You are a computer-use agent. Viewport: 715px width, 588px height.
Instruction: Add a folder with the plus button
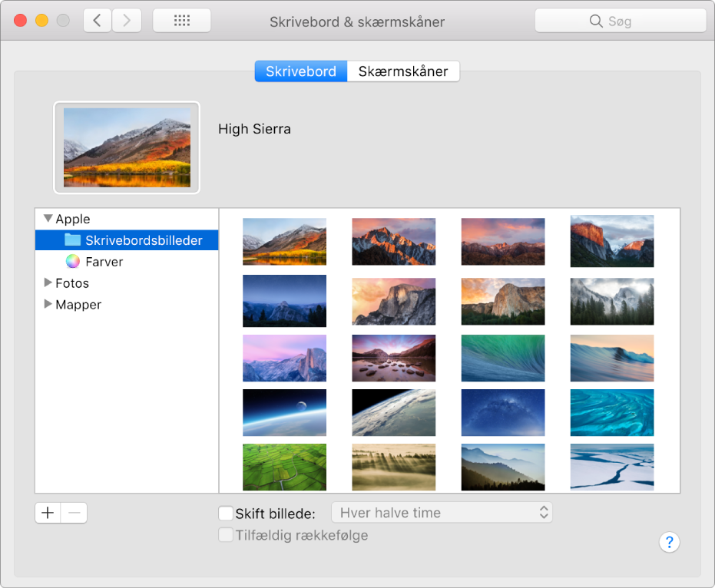tap(48, 513)
